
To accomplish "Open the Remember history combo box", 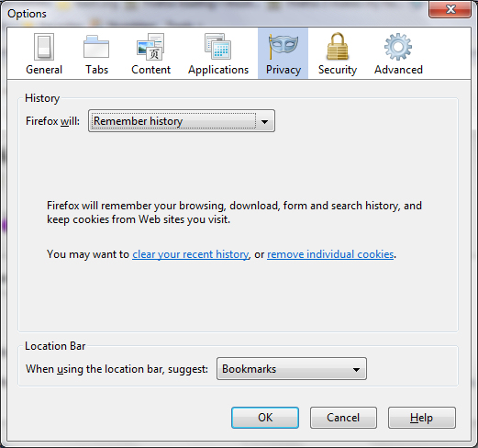I will [x=182, y=121].
